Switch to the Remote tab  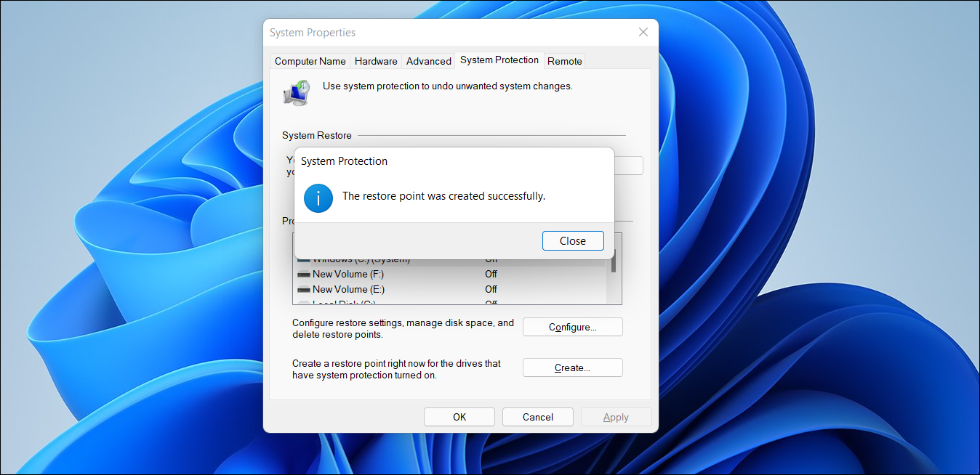click(x=564, y=61)
